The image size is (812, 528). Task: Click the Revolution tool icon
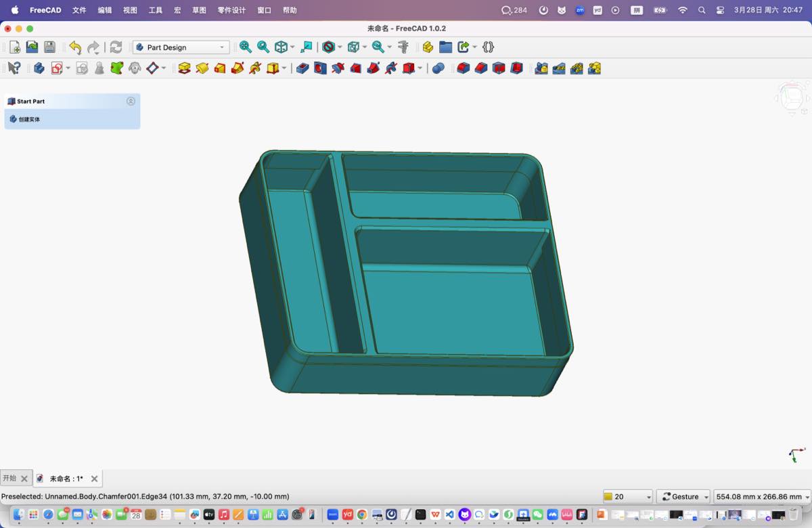(x=202, y=68)
